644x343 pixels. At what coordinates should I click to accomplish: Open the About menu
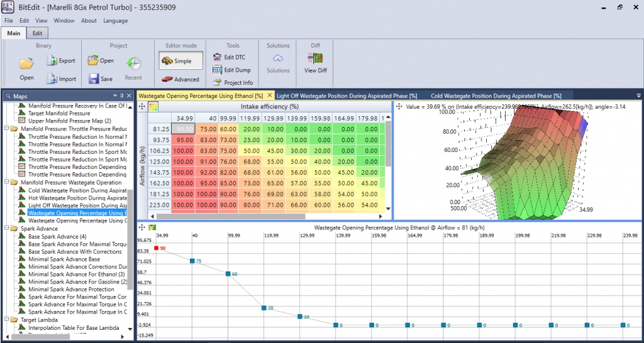pos(89,21)
